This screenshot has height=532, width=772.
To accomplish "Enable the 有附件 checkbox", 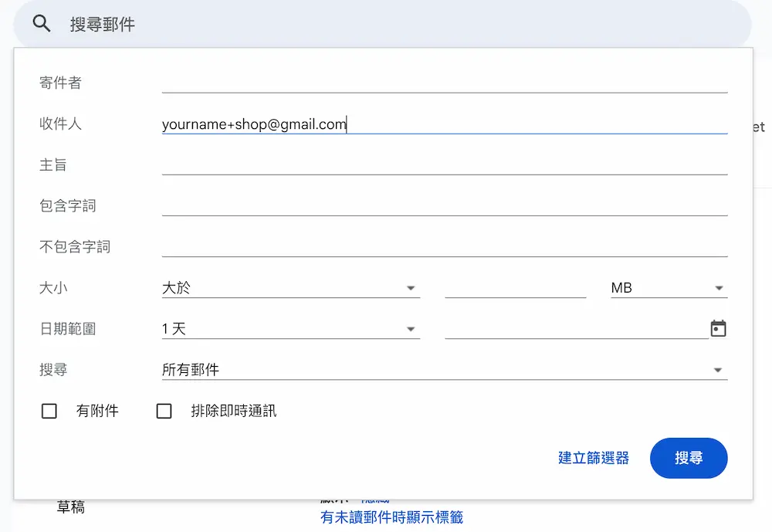I will pyautogui.click(x=49, y=411).
